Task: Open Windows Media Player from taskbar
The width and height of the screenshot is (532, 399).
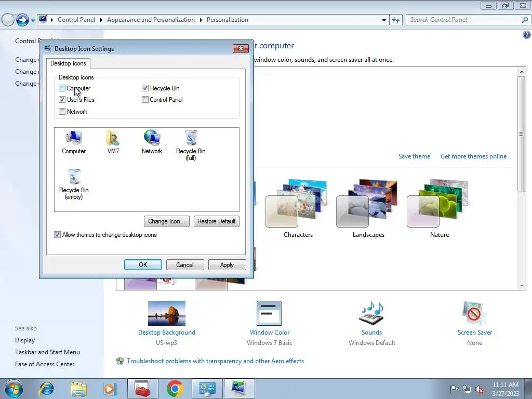Action: coord(110,389)
